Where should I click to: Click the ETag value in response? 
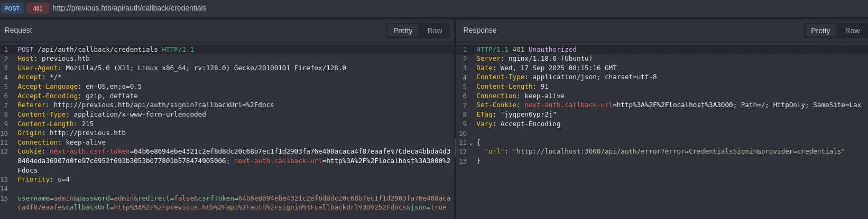tap(528, 115)
